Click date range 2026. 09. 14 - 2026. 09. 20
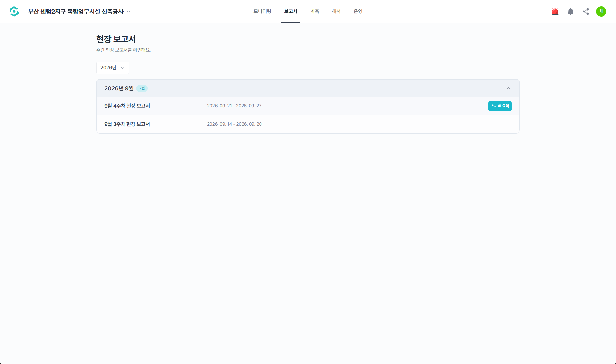 [234, 124]
